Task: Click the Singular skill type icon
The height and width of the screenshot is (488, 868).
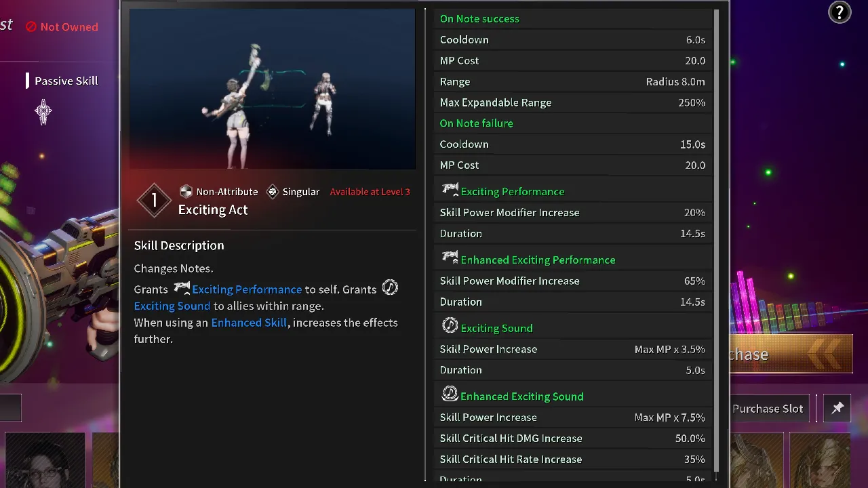Action: (x=272, y=191)
